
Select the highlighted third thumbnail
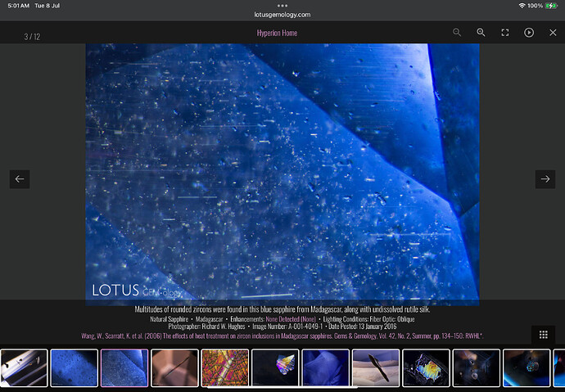tap(124, 368)
